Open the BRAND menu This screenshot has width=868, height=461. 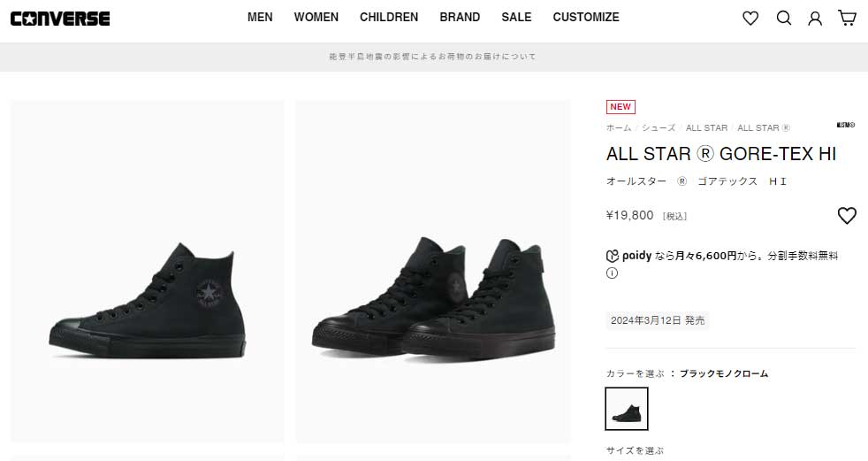tap(460, 17)
